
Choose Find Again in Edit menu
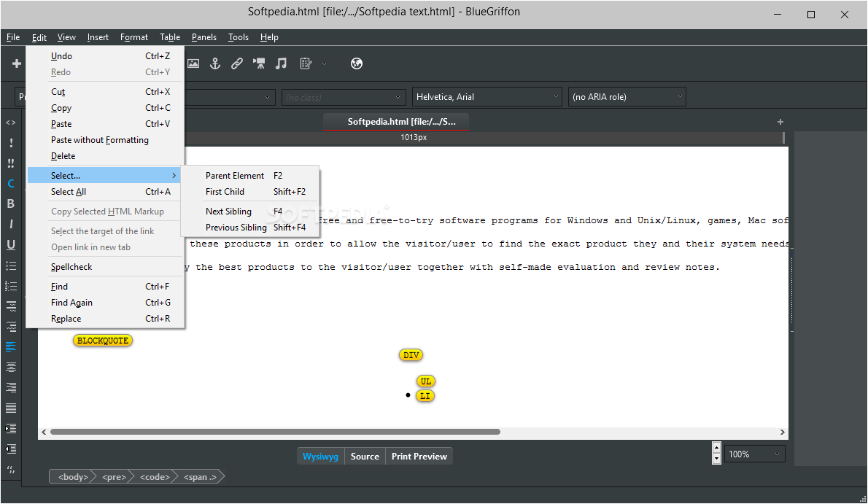click(105, 303)
